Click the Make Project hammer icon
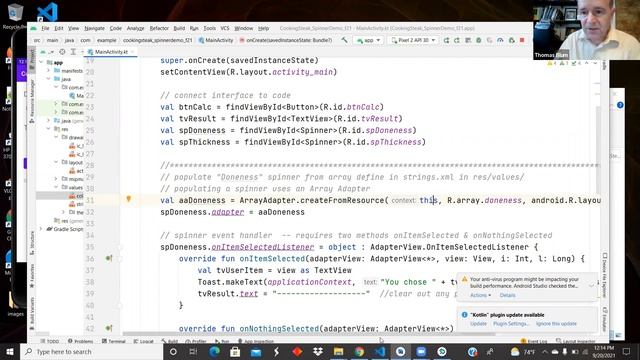 point(344,40)
